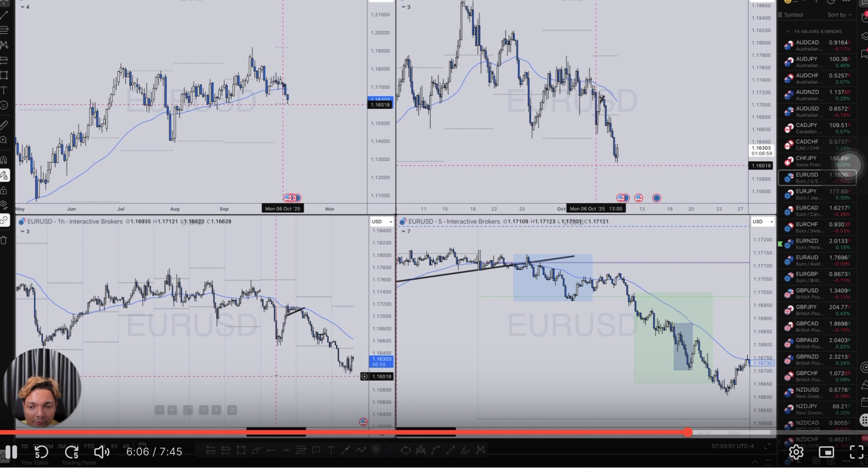Enter fullscreen video mode
Screen dimensions: 868x472
pos(856,452)
